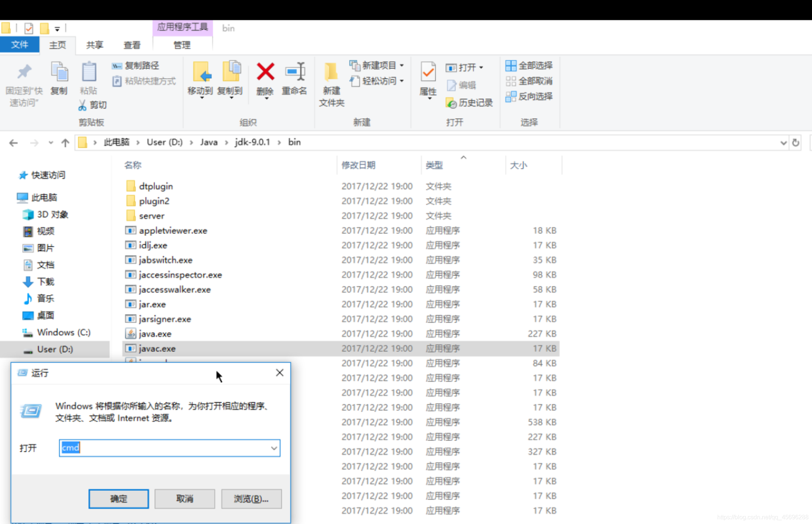Click Java in the address breadcrumb
The image size is (812, 524).
click(209, 143)
